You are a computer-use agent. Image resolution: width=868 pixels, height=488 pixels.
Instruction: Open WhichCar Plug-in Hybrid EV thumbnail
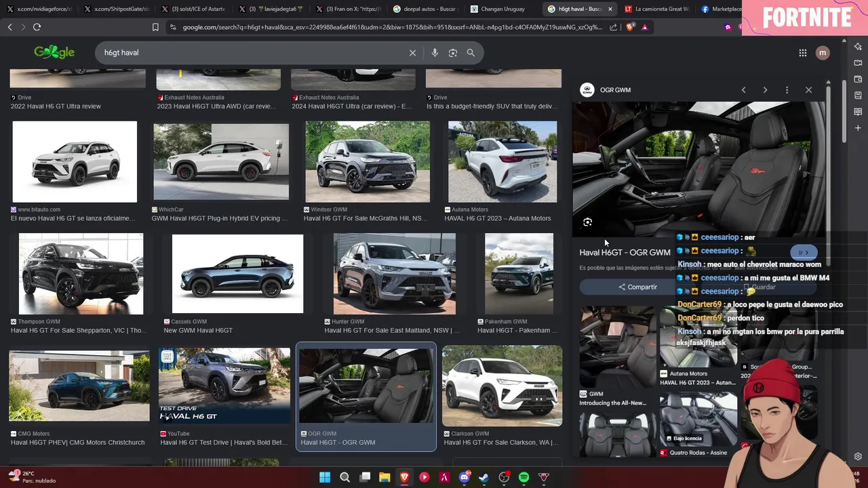(220, 161)
